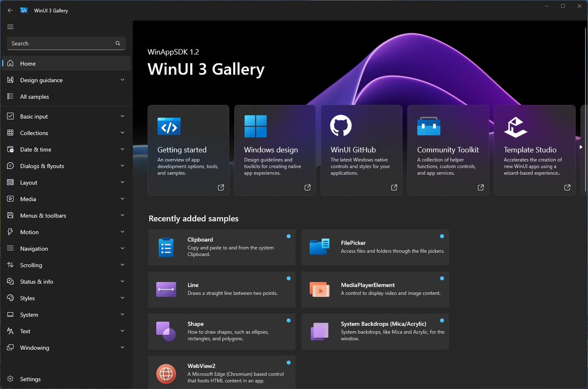Open the Line sample tile

tap(222, 289)
